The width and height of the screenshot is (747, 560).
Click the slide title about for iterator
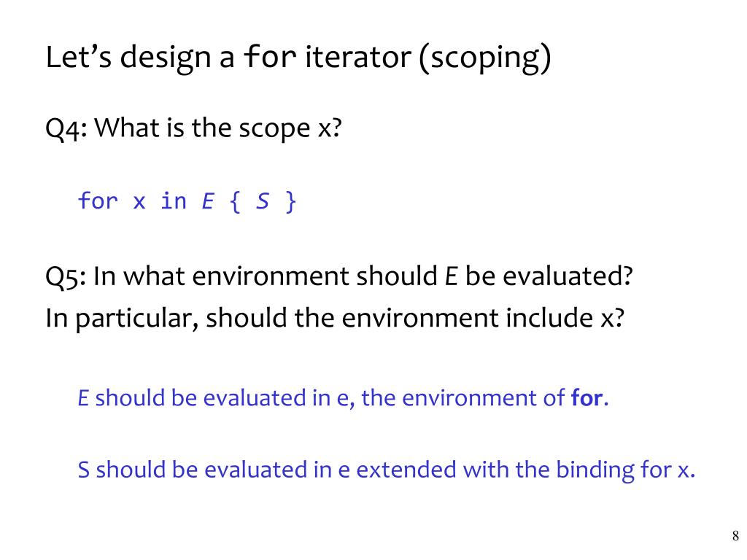(x=298, y=58)
